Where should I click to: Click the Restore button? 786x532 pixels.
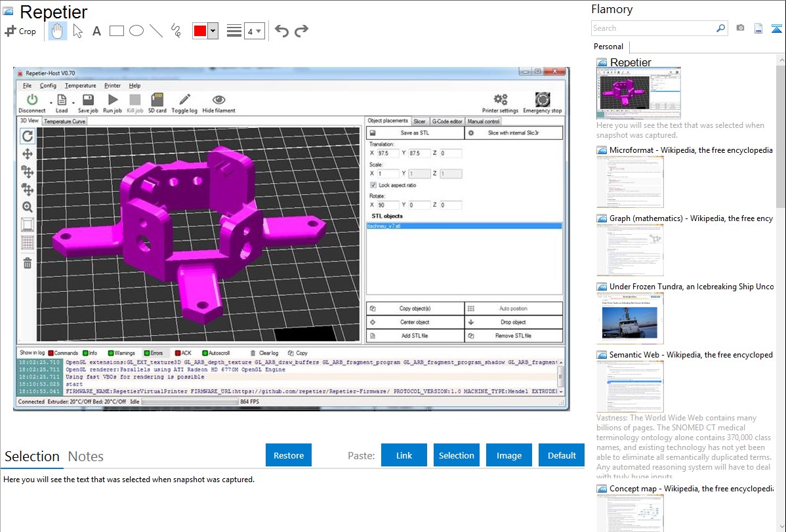click(289, 455)
